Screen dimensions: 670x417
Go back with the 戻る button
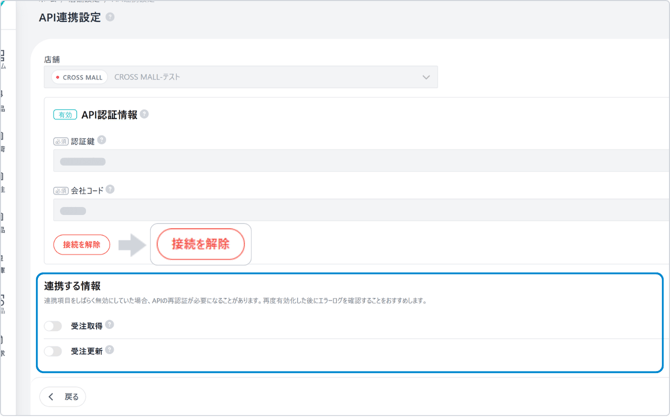pos(63,397)
